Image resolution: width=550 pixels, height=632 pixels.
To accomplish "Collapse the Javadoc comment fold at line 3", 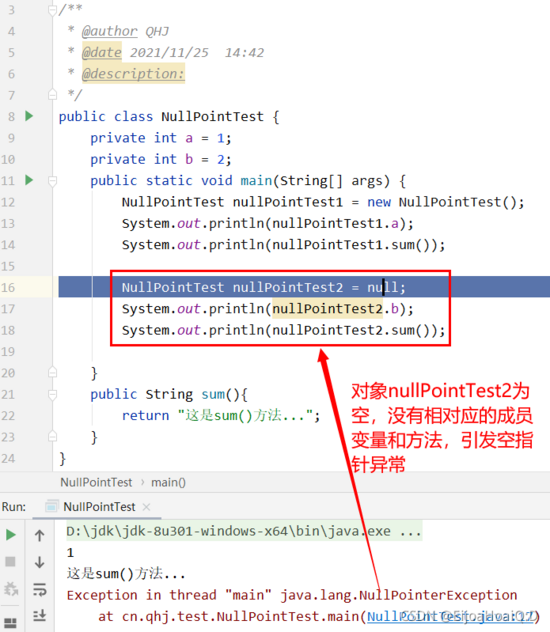I will point(52,10).
